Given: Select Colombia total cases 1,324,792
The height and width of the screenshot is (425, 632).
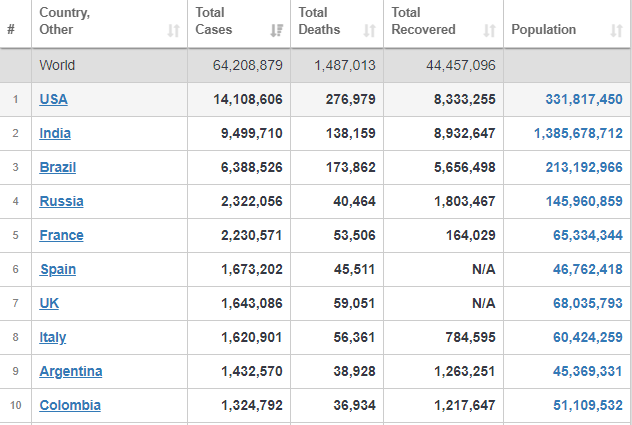Looking at the screenshot, I should click(x=252, y=405).
